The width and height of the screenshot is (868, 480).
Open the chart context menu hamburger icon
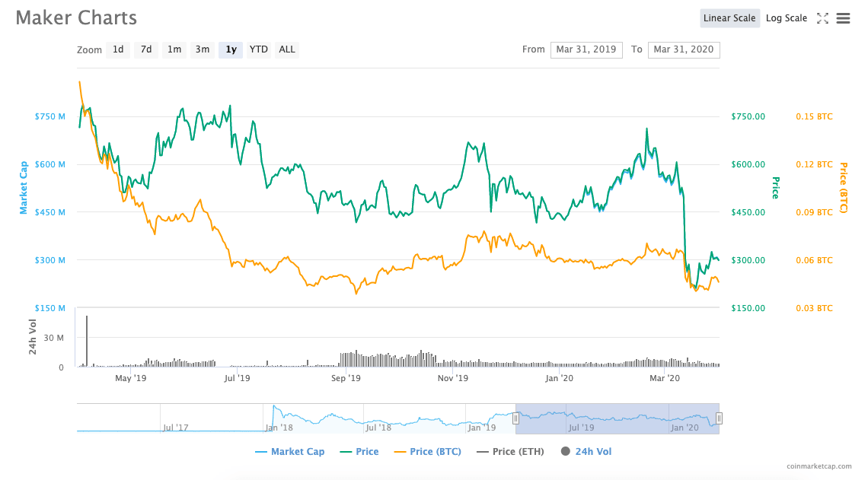pyautogui.click(x=843, y=18)
